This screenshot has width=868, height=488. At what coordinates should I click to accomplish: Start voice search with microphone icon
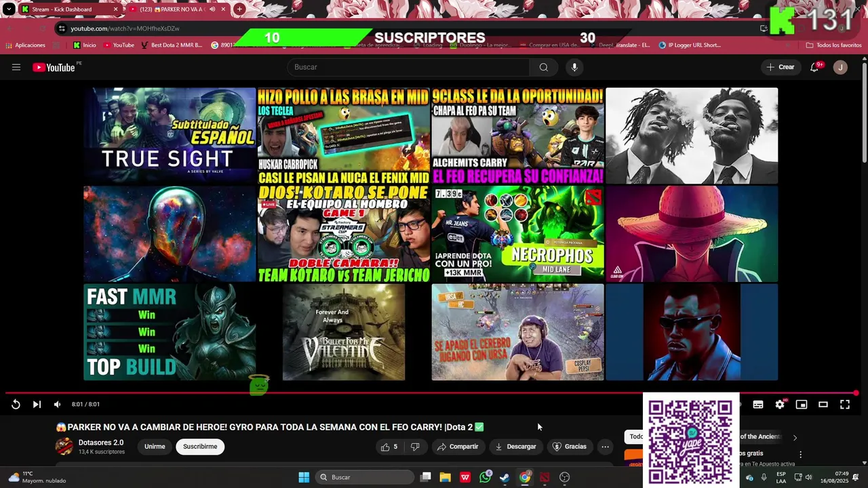click(x=574, y=67)
